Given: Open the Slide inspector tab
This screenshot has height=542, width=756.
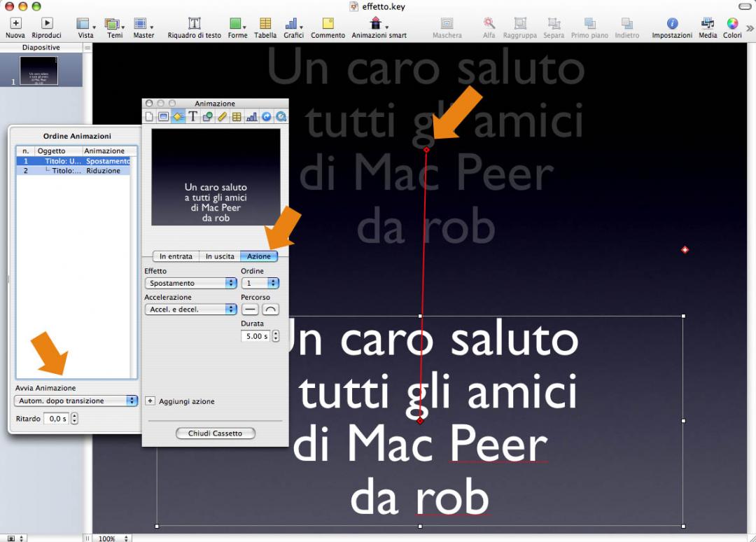Looking at the screenshot, I should point(163,116).
